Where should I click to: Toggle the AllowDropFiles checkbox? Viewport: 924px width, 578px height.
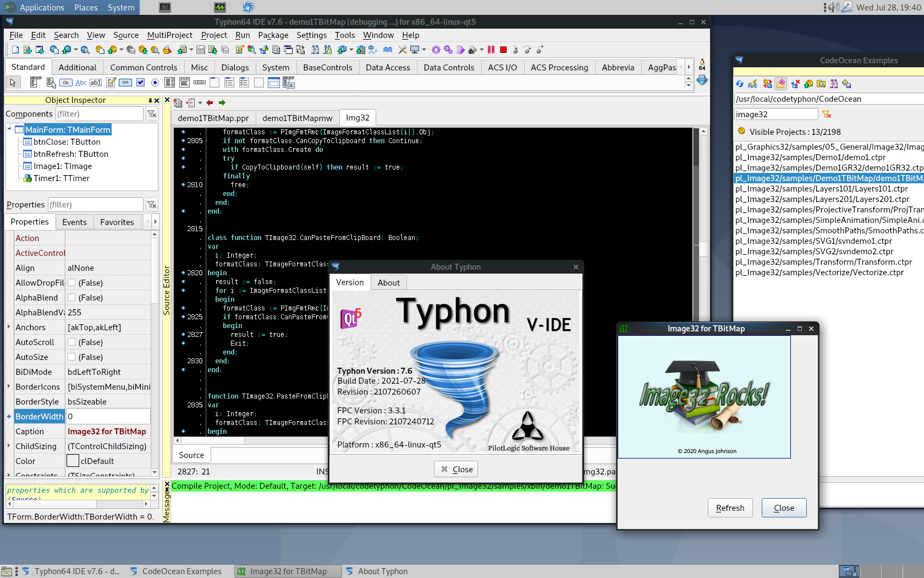[71, 283]
